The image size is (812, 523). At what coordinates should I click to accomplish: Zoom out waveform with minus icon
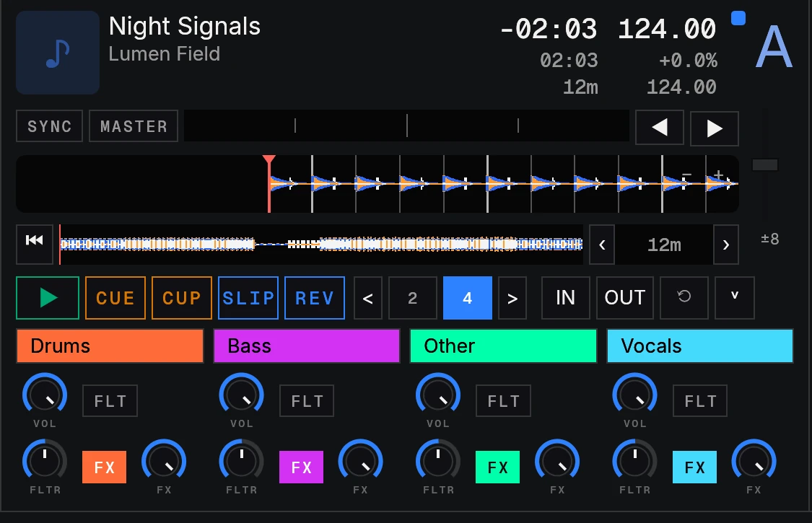pyautogui.click(x=686, y=175)
